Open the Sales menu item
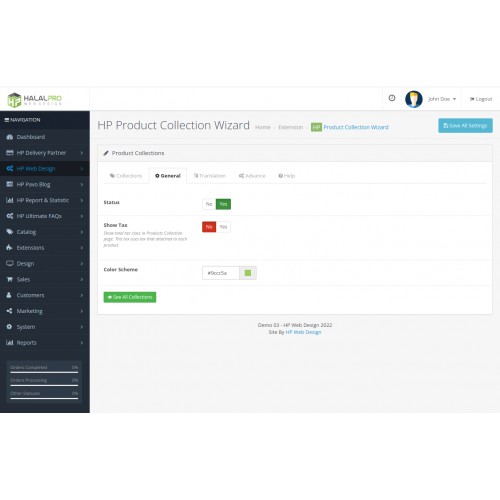The height and width of the screenshot is (500, 500). click(45, 279)
